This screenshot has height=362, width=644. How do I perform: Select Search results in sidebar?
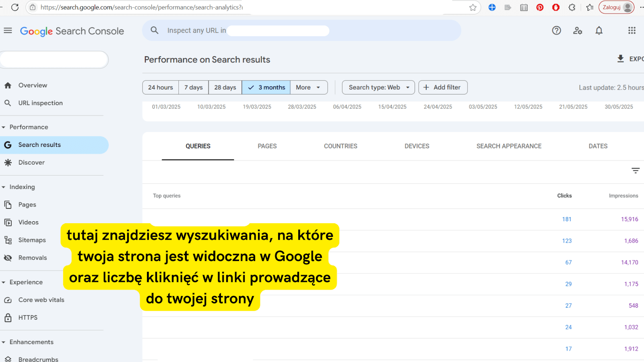point(54,145)
